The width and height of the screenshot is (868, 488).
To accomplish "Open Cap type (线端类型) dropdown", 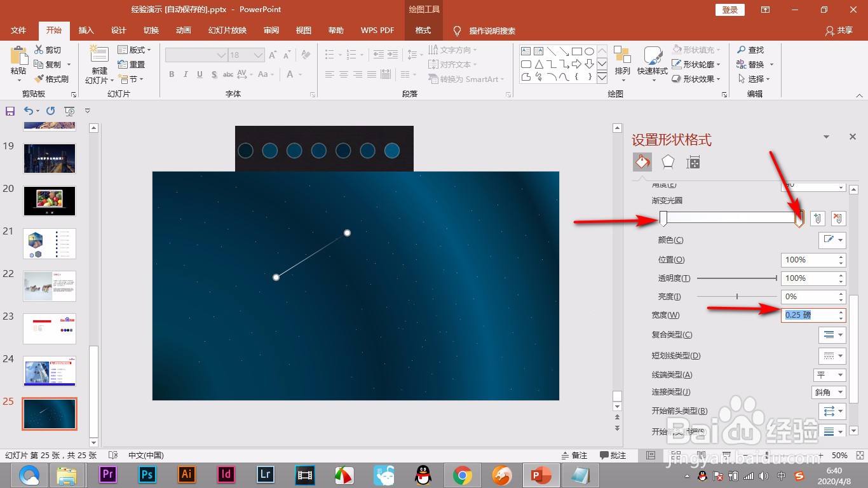I will [829, 375].
